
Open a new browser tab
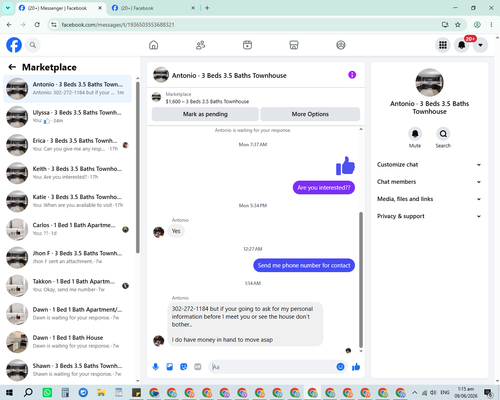point(207,8)
